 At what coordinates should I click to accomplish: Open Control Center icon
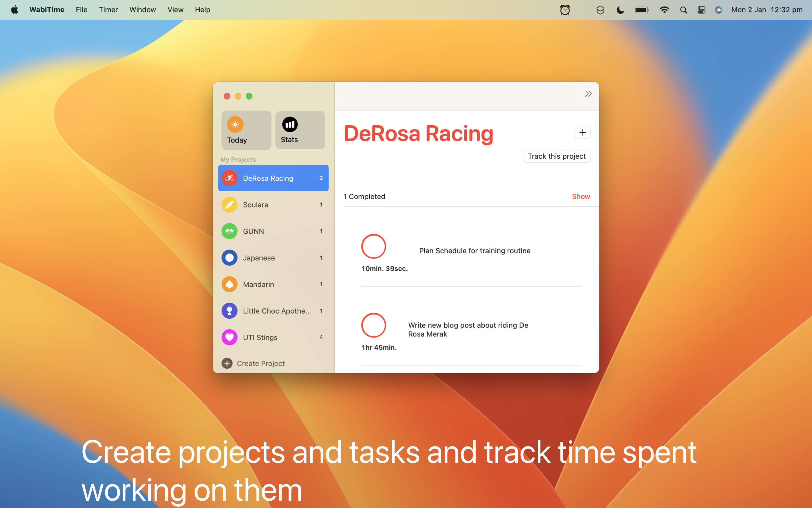[x=701, y=10]
